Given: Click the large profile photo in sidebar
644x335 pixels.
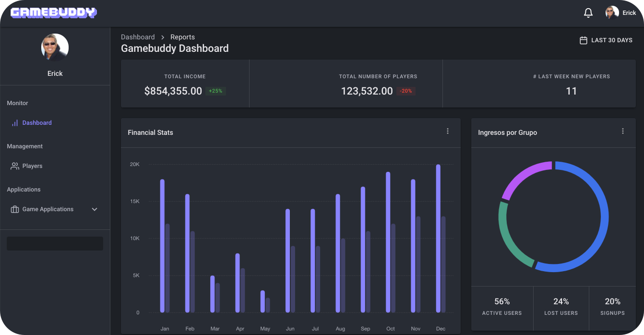Looking at the screenshot, I should tap(55, 48).
